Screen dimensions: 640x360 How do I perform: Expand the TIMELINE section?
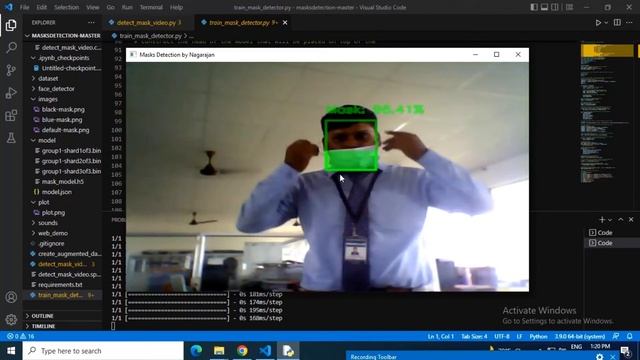point(62,326)
